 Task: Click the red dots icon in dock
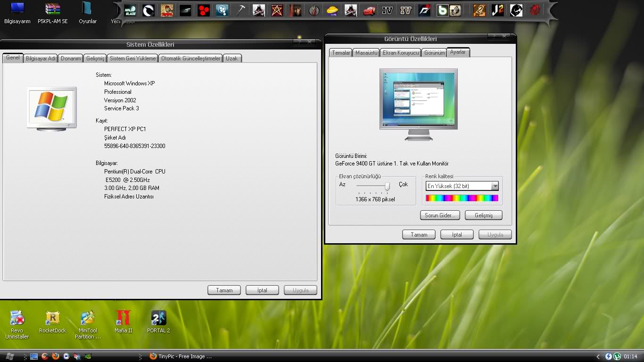pyautogui.click(x=204, y=10)
